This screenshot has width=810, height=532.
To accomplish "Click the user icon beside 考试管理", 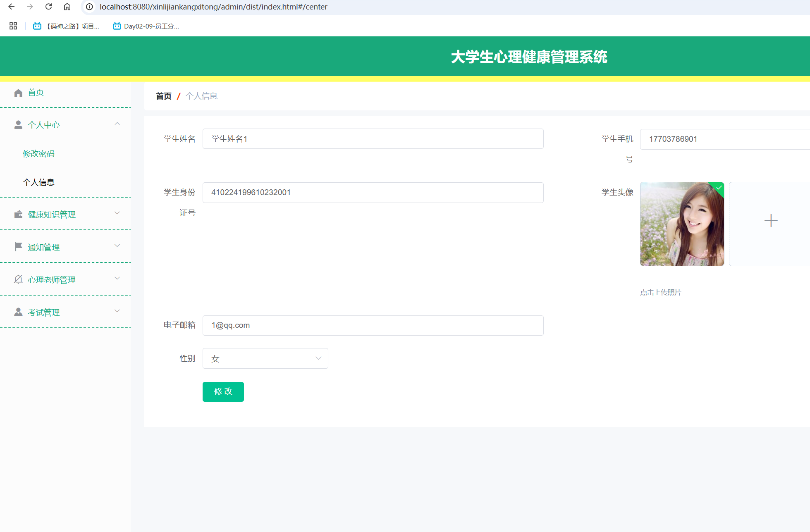I will coord(18,312).
